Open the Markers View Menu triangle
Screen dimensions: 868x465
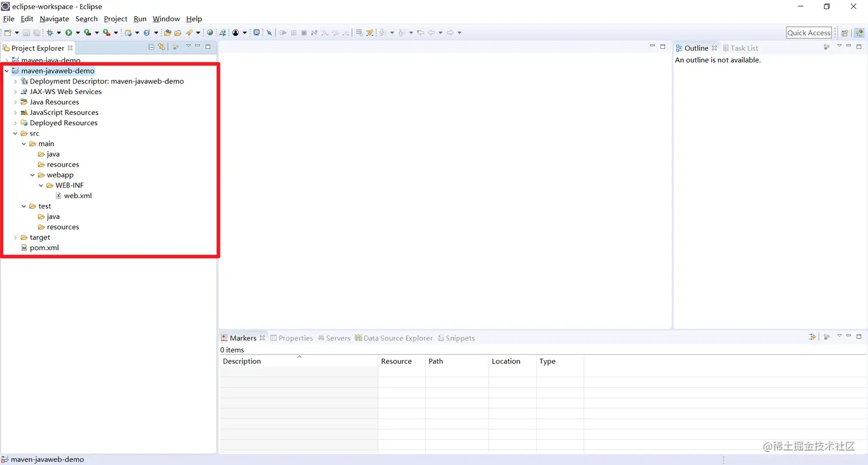tap(839, 336)
